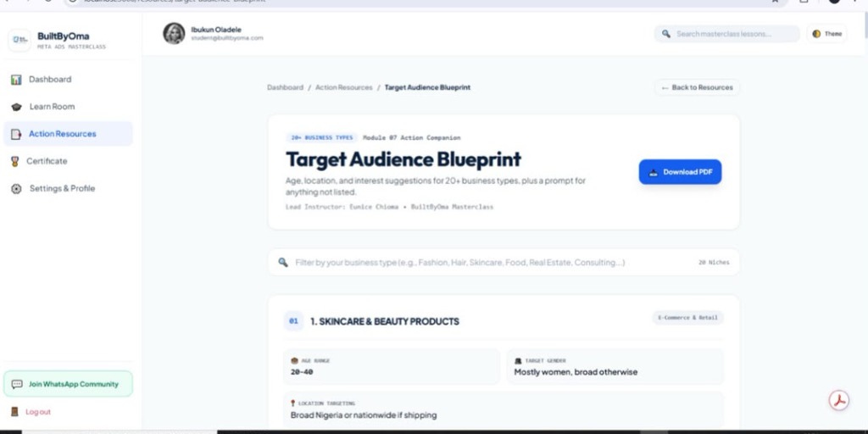Click the magnifier icon in the business filter bar
Image resolution: width=868 pixels, height=434 pixels.
[x=283, y=263]
